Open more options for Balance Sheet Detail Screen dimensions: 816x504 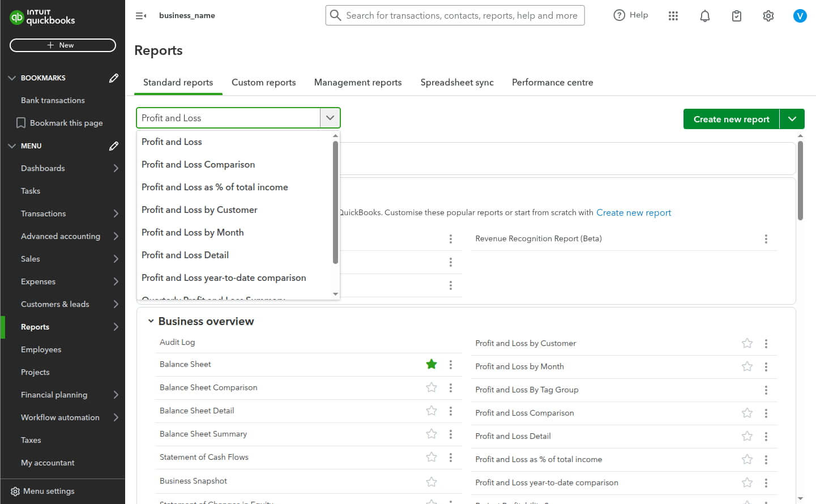click(x=451, y=411)
